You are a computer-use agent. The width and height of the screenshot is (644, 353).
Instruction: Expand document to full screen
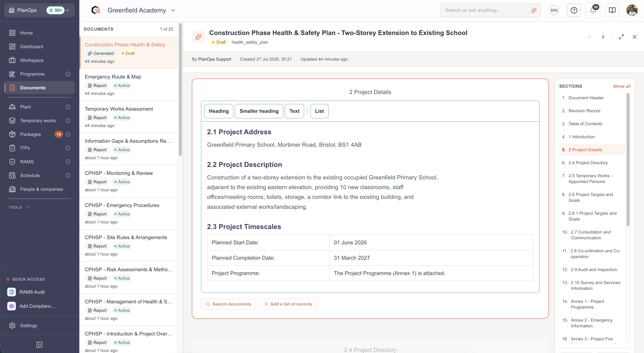[621, 37]
